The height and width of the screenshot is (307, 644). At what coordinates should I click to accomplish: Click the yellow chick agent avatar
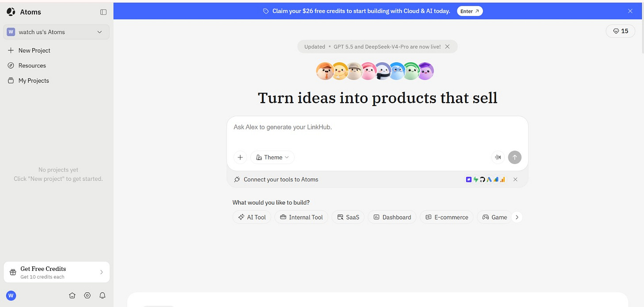339,71
